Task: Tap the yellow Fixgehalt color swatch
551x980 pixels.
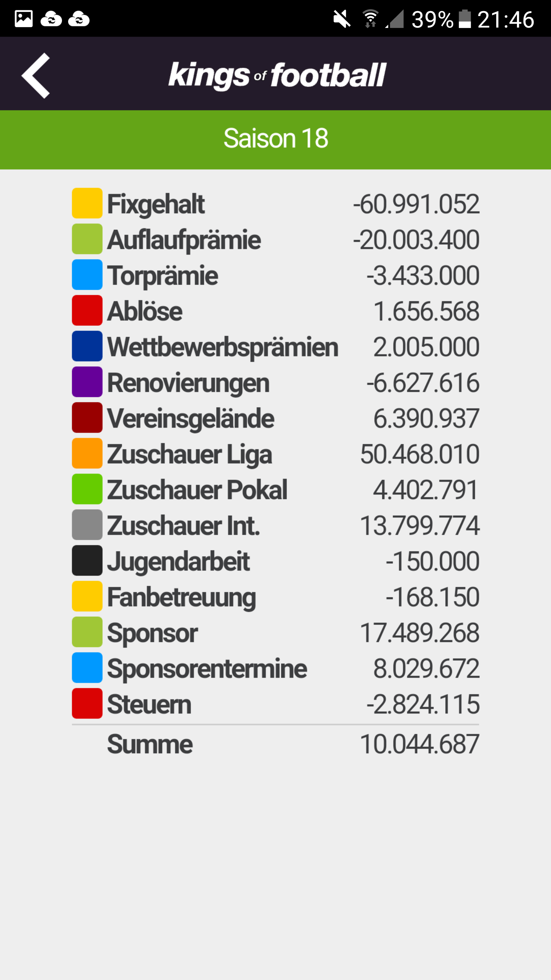Action: [87, 203]
